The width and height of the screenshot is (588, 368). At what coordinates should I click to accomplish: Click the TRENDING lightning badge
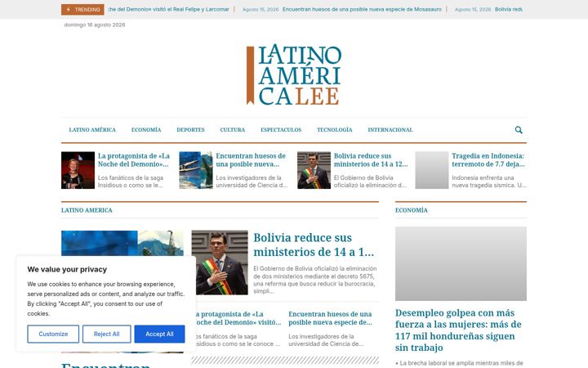(82, 9)
